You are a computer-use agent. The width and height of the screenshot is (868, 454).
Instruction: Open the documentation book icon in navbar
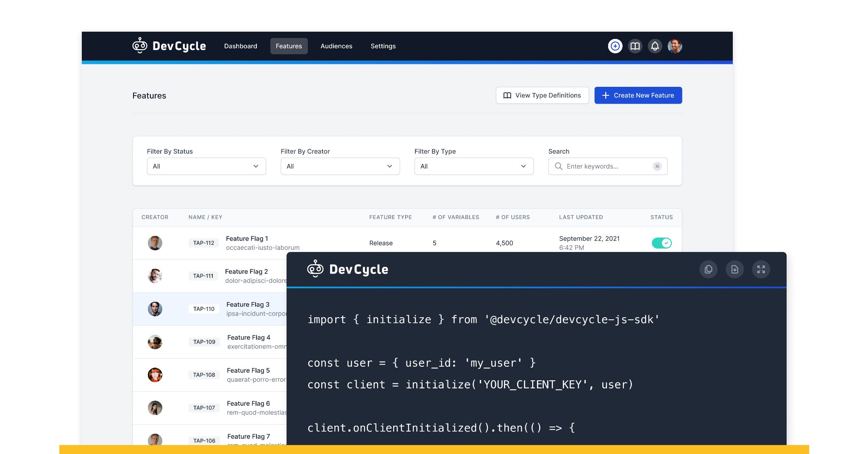tap(635, 46)
